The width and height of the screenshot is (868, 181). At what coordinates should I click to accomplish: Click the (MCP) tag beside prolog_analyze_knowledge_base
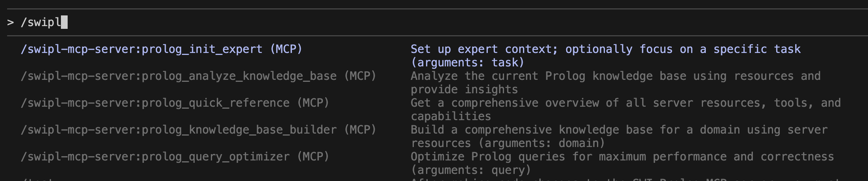pos(360,76)
